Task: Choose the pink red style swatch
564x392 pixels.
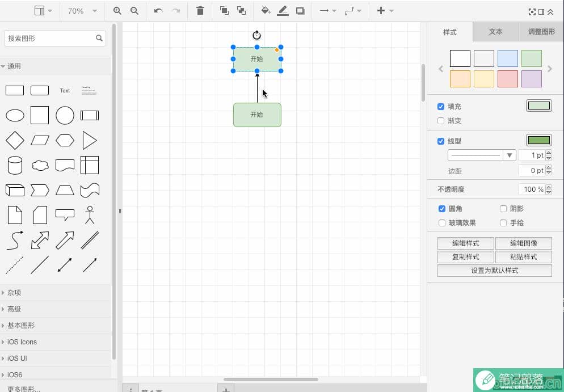Action: (x=508, y=79)
